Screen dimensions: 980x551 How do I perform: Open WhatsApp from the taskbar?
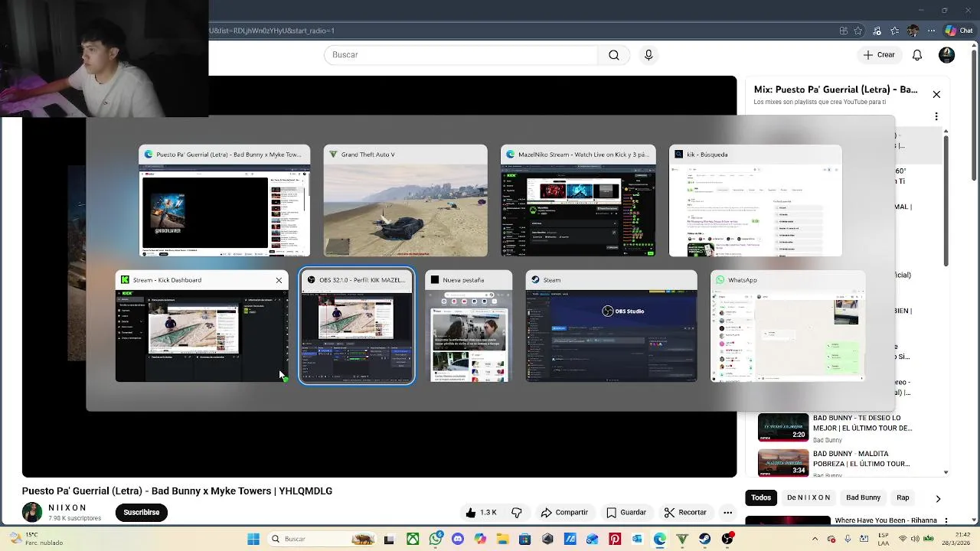(x=436, y=539)
